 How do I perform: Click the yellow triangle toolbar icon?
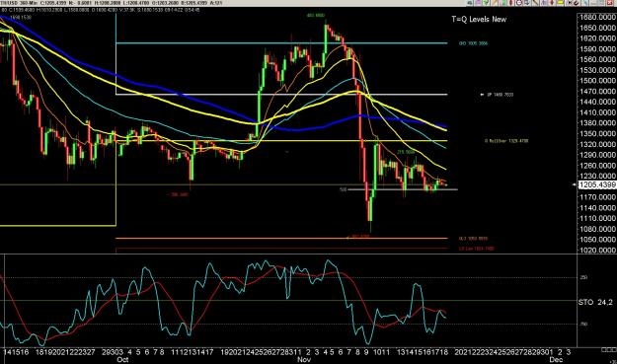pos(561,2)
